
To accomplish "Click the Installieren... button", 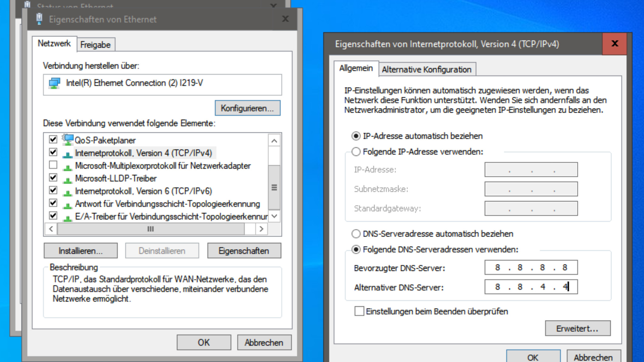I will click(80, 251).
